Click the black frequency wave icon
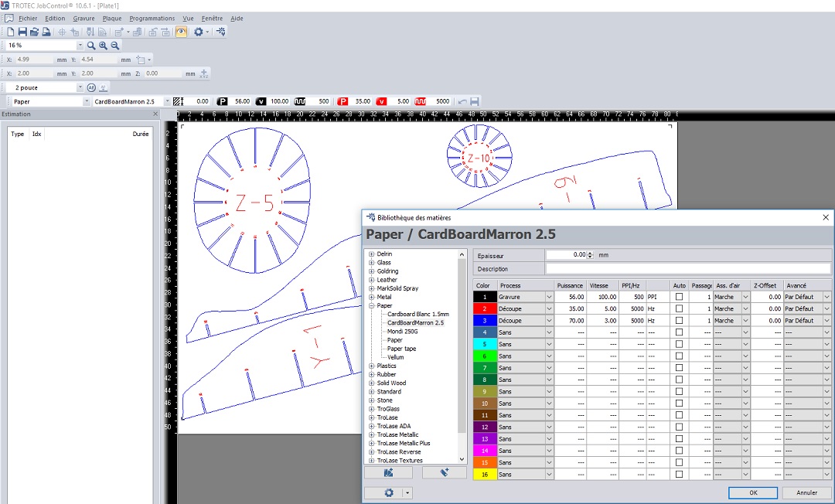The width and height of the screenshot is (835, 504). (x=300, y=102)
